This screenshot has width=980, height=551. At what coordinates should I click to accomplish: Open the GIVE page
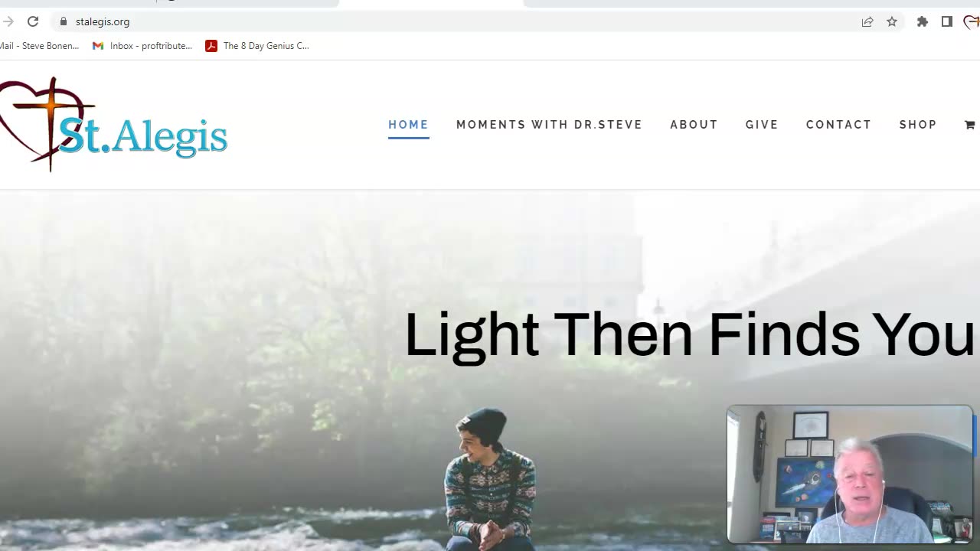[762, 125]
